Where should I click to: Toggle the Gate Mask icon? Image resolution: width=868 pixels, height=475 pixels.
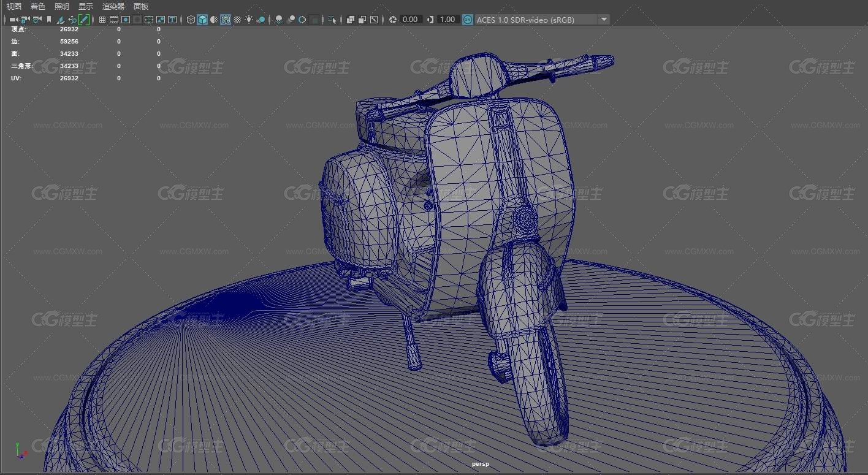[x=137, y=20]
